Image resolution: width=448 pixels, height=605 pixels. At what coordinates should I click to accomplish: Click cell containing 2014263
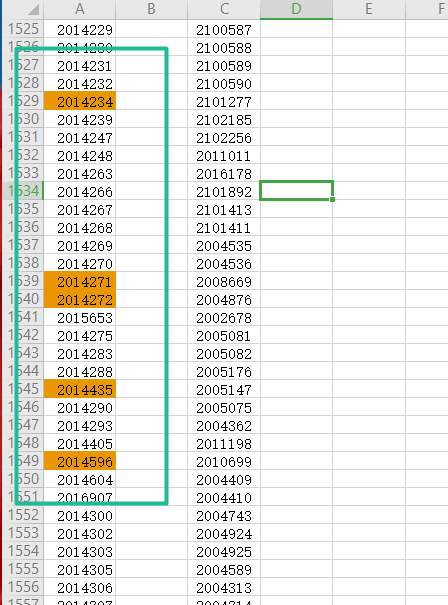point(79,173)
